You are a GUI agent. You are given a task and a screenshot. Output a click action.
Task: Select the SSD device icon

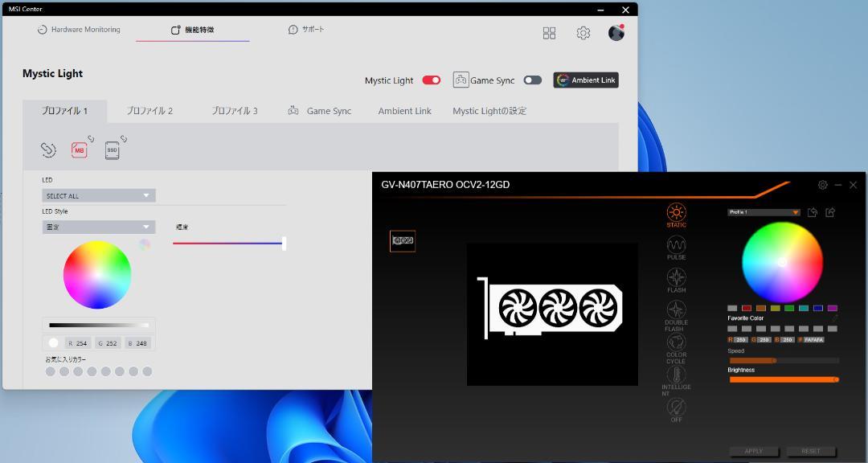point(112,150)
